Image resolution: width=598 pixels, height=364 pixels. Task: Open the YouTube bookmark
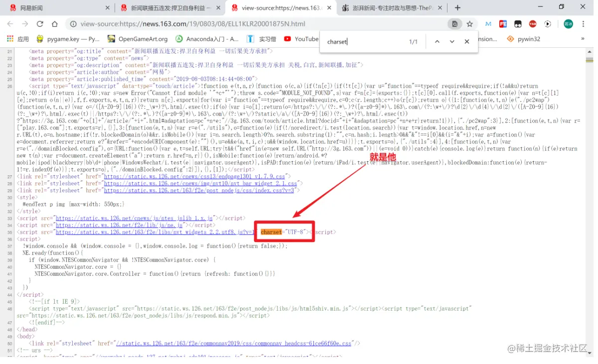coord(301,39)
